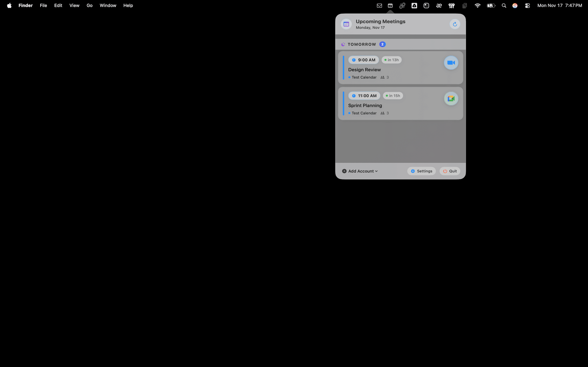Viewport: 588px width, 367px height.
Task: Join Design Review via the Zoom video icon
Action: (451, 62)
